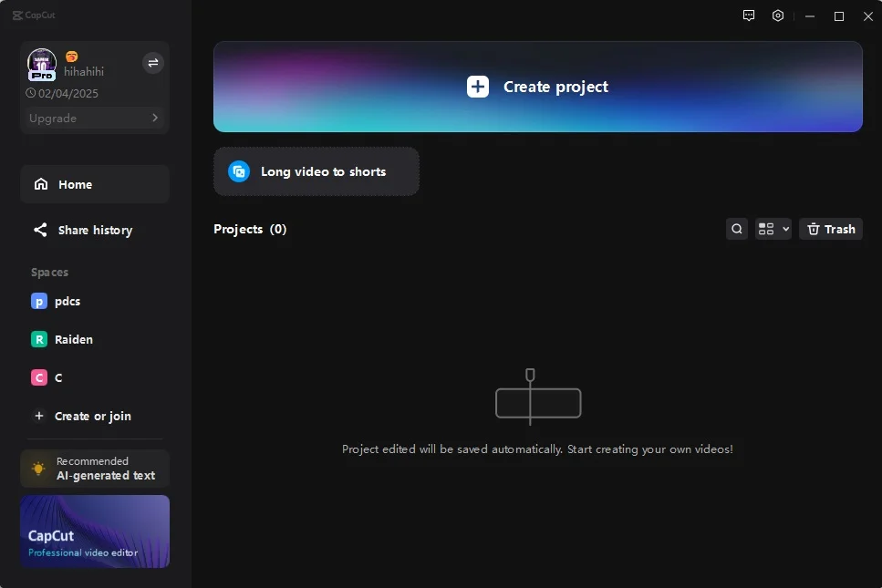The width and height of the screenshot is (882, 588).
Task: Open Share history
Action: (95, 230)
